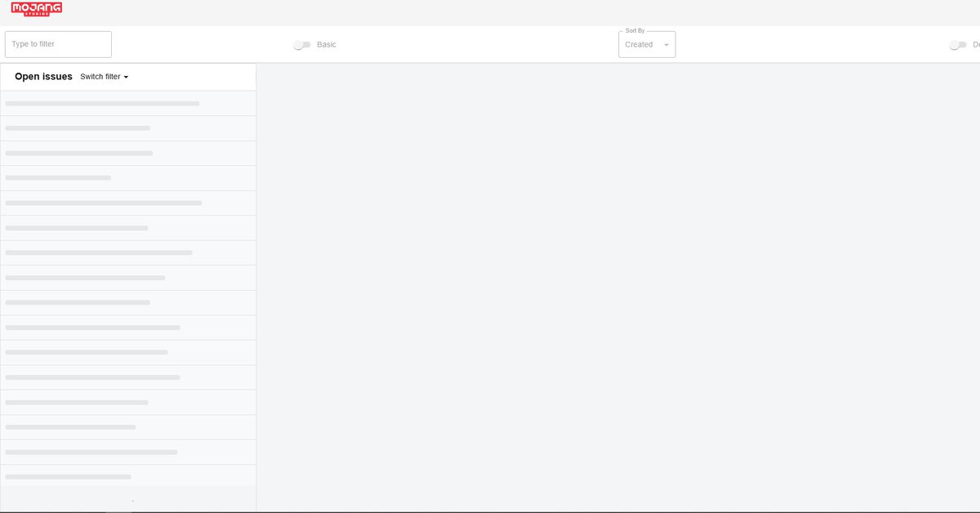Click the Mojang Studios logo
This screenshot has height=513, width=980.
pos(37,9)
